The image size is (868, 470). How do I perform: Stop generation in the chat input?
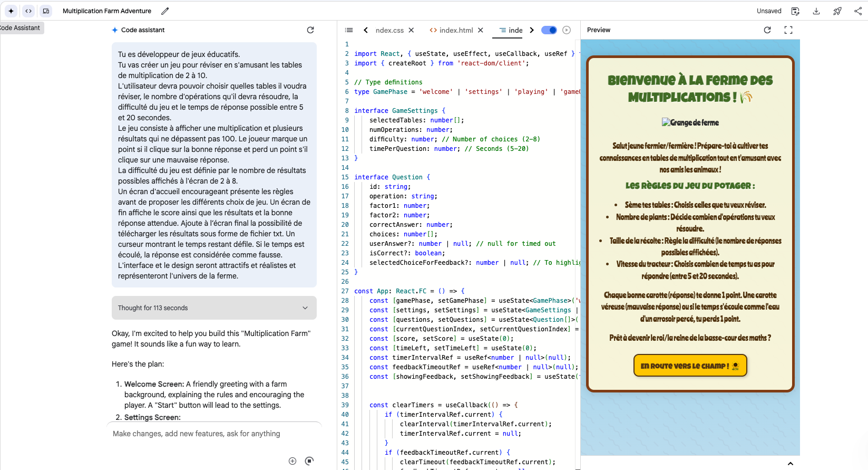pos(309,461)
